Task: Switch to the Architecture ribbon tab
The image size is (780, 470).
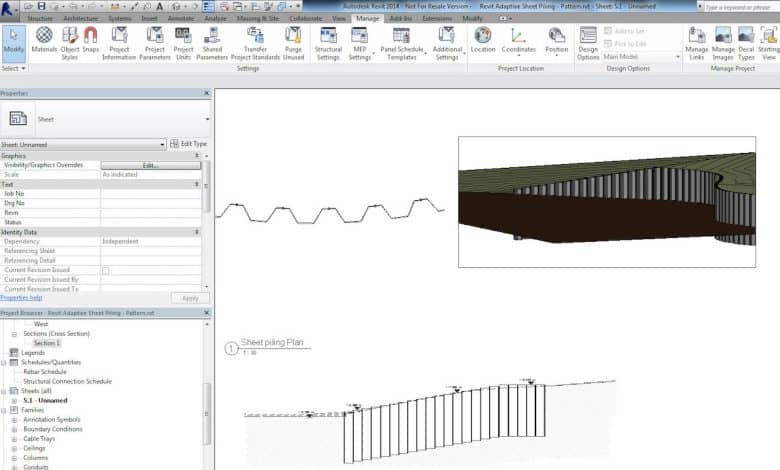Action: point(81,18)
